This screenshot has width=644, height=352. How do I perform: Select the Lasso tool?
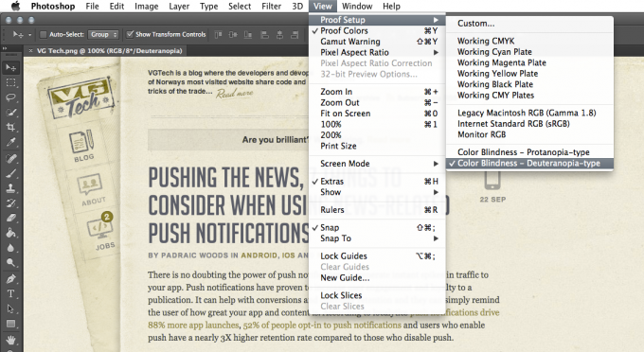point(10,97)
